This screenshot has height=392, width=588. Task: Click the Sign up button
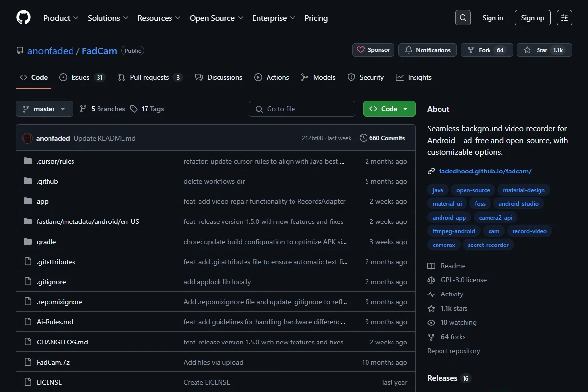pos(533,18)
